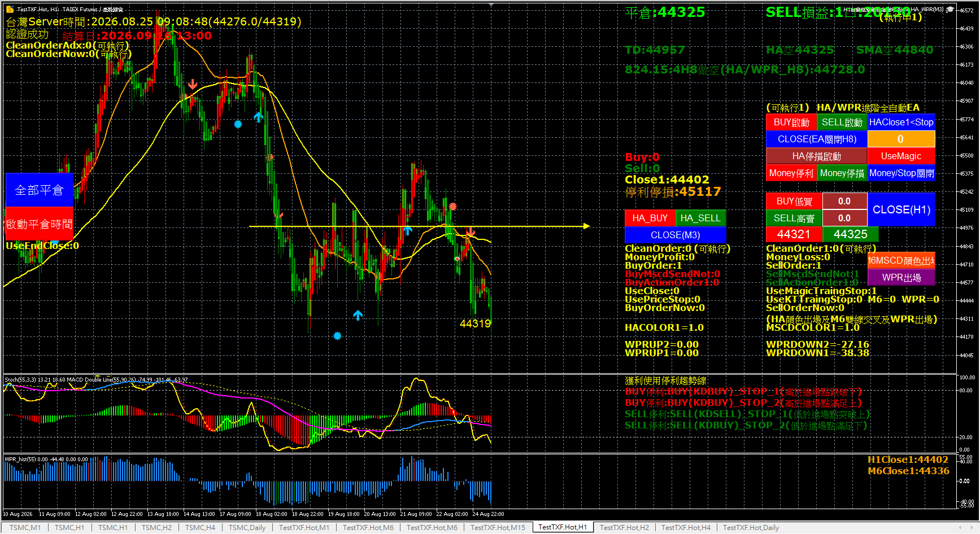Click the HACOLOR1=1.0 label
Image resolution: width=980 pixels, height=534 pixels.
[664, 327]
